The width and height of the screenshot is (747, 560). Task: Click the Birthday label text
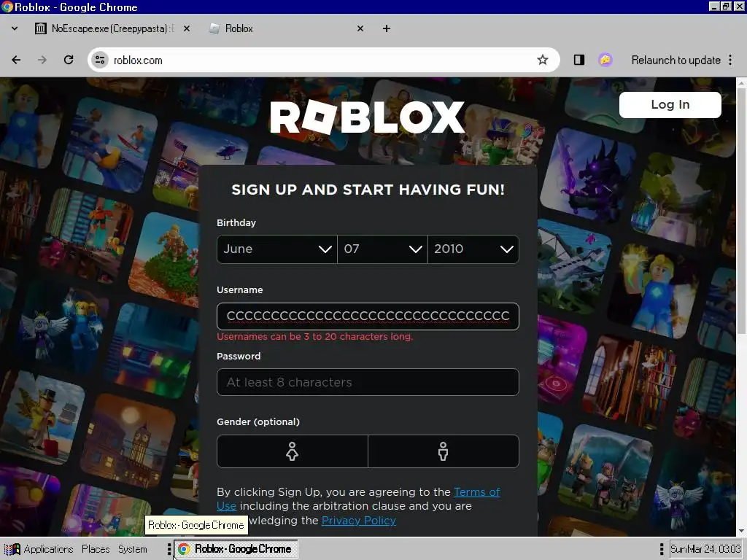[236, 223]
